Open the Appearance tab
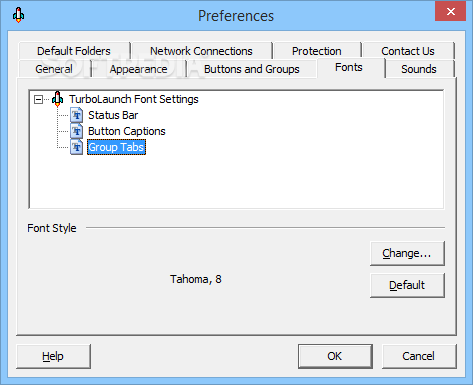 [139, 69]
